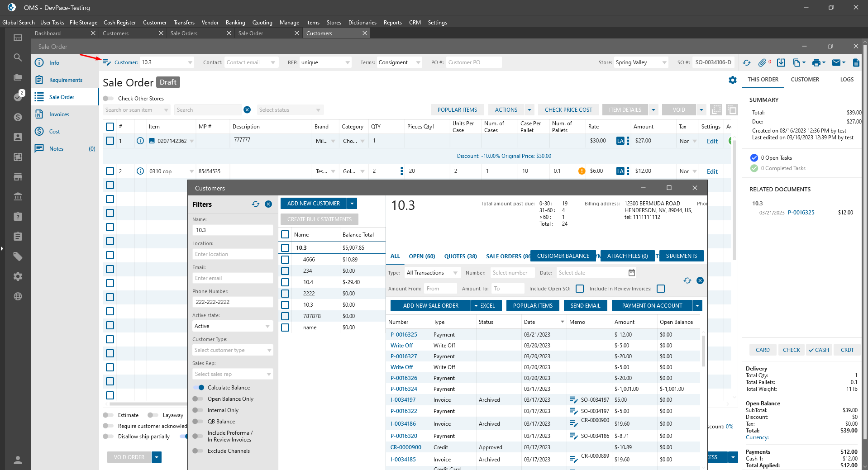This screenshot has width=868, height=470.
Task: Open the REP dropdown showing unique
Action: pyautogui.click(x=326, y=62)
